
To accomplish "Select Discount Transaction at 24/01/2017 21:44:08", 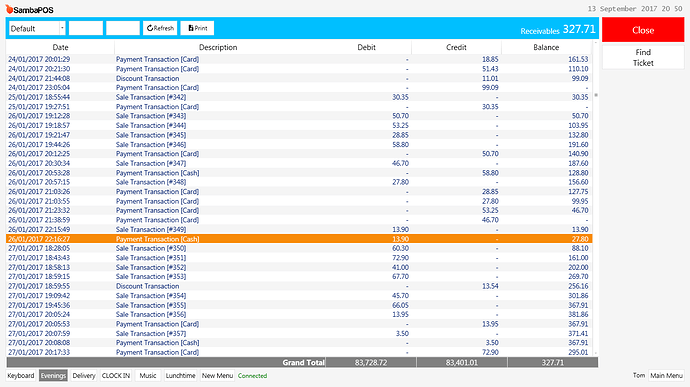I will 299,78.
